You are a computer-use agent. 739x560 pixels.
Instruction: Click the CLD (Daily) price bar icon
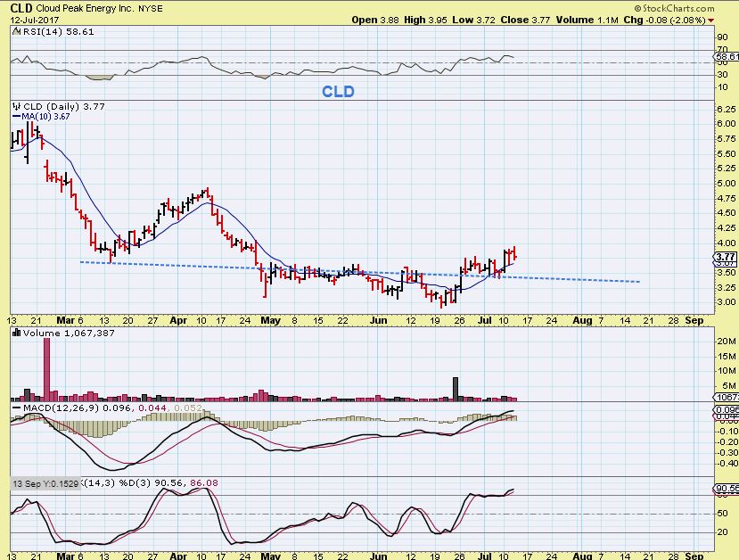tap(15, 104)
